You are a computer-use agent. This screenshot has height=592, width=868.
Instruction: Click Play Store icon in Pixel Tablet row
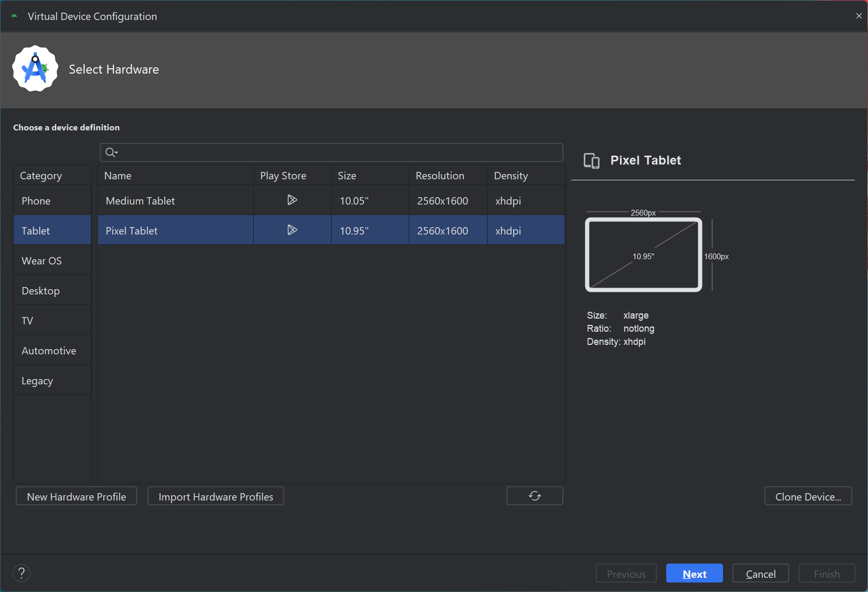click(x=292, y=230)
